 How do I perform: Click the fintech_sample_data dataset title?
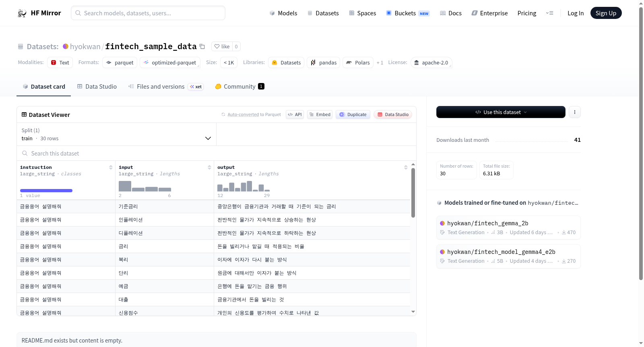151,46
